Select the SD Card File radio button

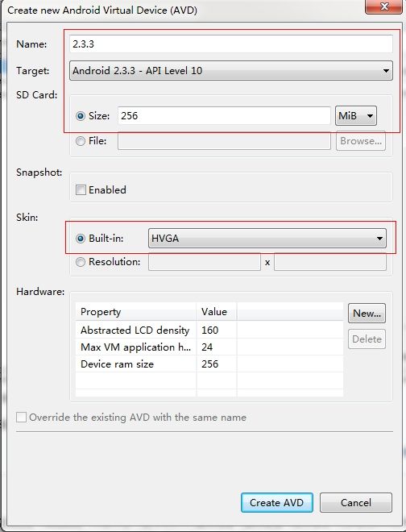coord(81,141)
